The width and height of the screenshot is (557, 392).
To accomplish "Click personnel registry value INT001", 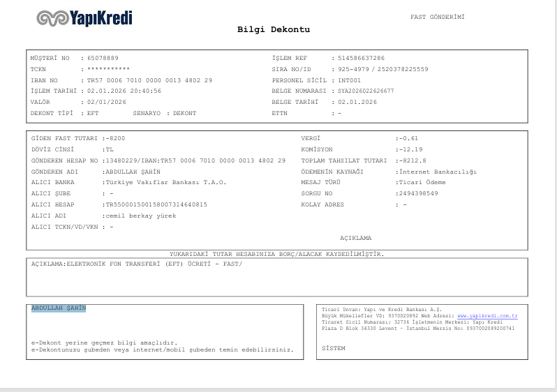I will (349, 80).
